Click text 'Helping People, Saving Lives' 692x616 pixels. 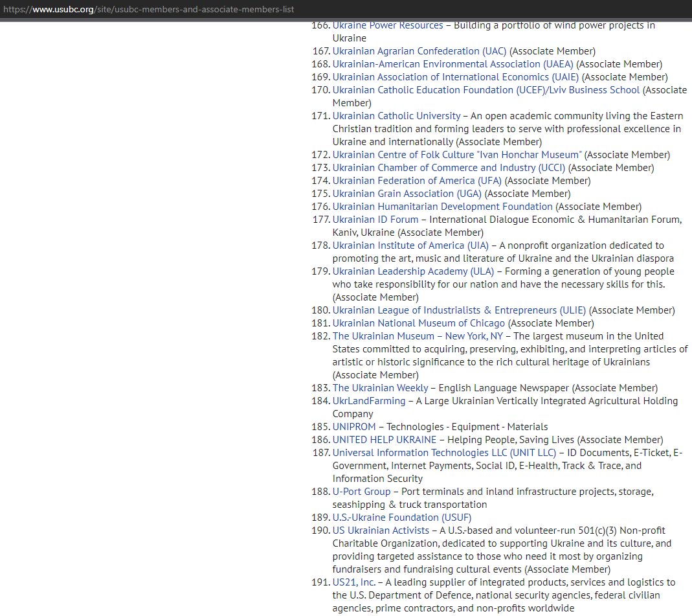[x=511, y=440]
